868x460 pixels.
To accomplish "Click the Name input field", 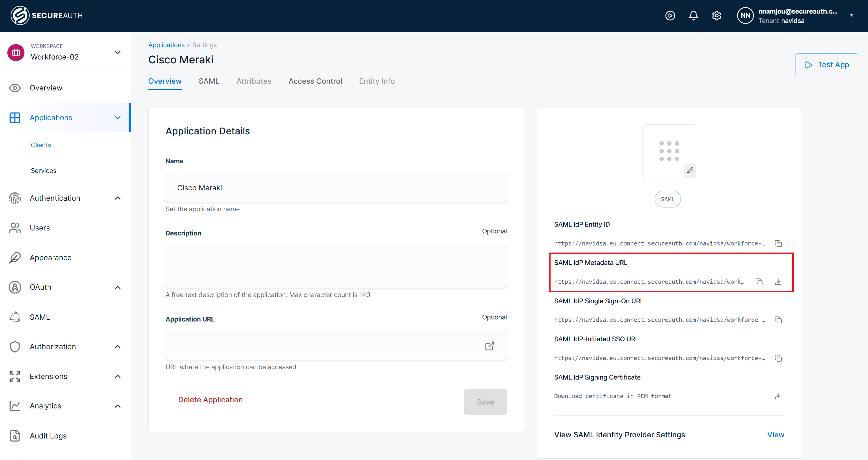I will point(336,188).
